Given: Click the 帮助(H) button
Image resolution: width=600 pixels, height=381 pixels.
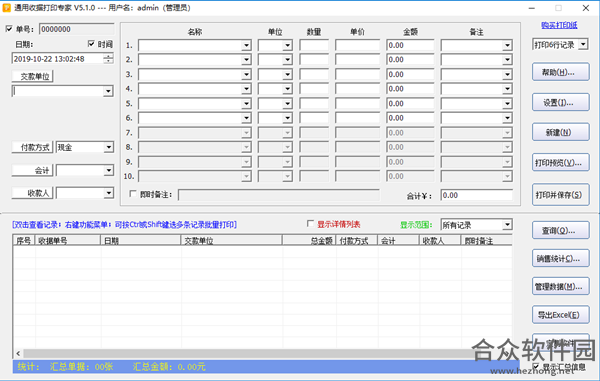Looking at the screenshot, I should 561,72.
